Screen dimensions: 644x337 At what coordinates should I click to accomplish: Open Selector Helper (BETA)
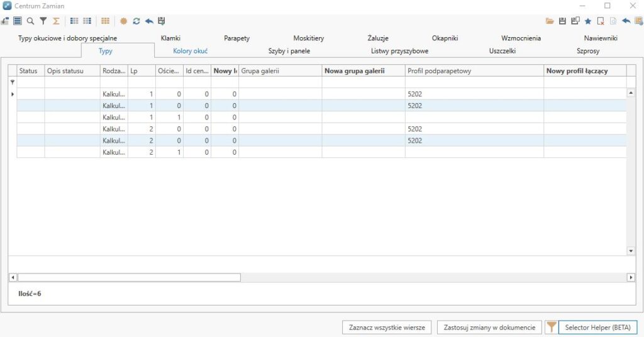pos(597,327)
